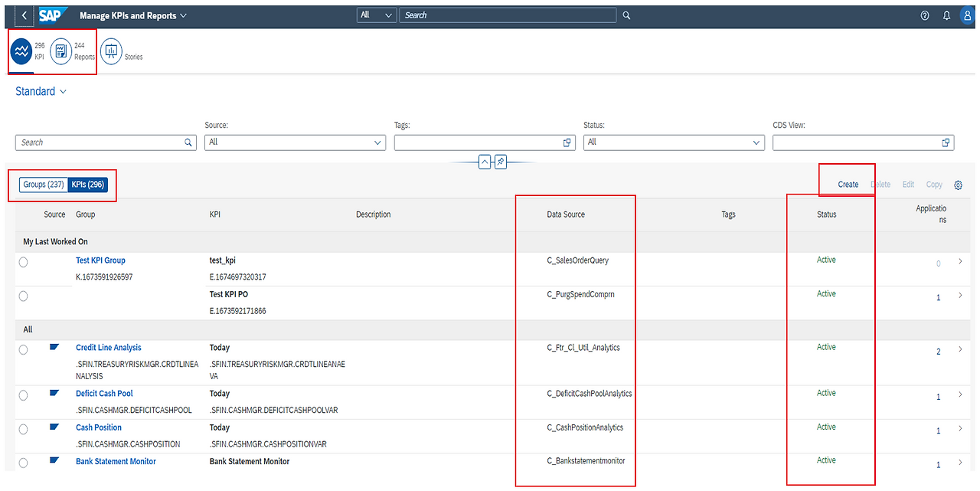Click the Create button
Viewport: 980px width, 491px height.
[848, 184]
